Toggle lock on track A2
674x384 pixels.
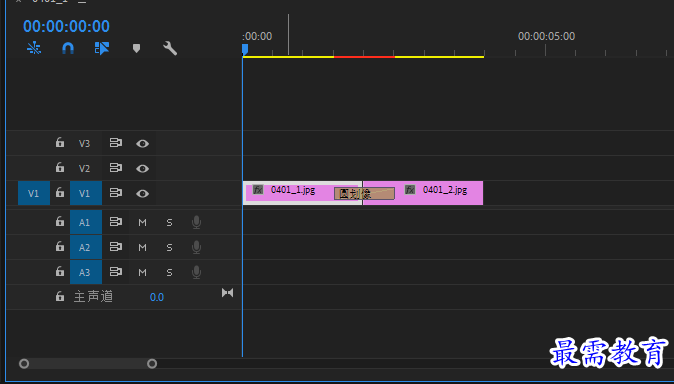pos(60,247)
